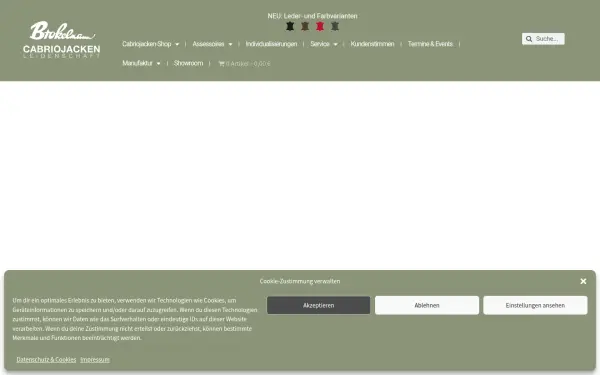Select the black leather color swatch

coord(290,26)
